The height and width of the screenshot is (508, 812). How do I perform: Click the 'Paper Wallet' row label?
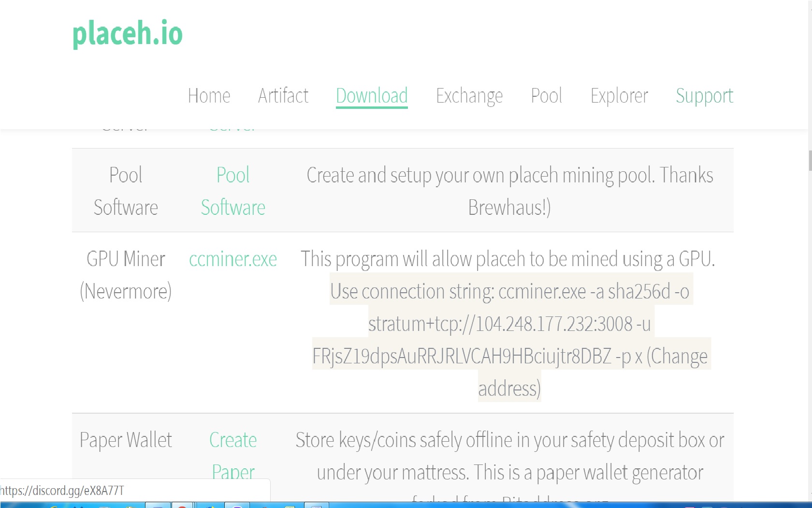[126, 440]
